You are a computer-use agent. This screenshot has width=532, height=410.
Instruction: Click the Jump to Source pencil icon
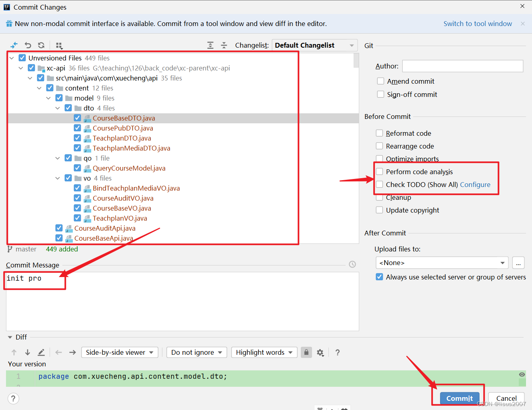[41, 352]
